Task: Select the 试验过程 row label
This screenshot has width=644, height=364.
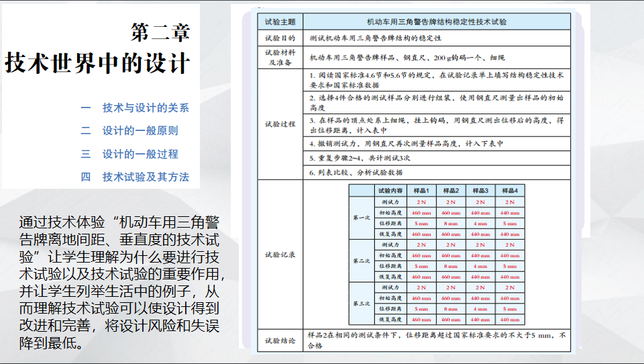Action: tap(280, 124)
